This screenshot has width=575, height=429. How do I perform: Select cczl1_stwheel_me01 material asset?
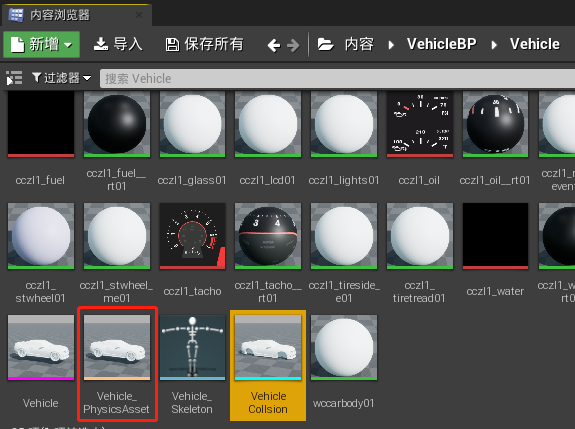[x=117, y=253]
